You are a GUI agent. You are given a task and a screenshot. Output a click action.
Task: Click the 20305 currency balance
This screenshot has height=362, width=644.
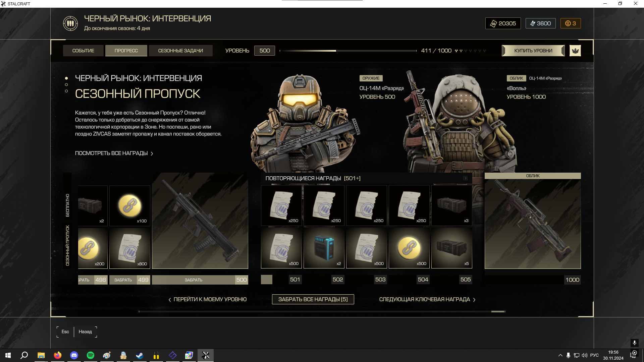(503, 23)
